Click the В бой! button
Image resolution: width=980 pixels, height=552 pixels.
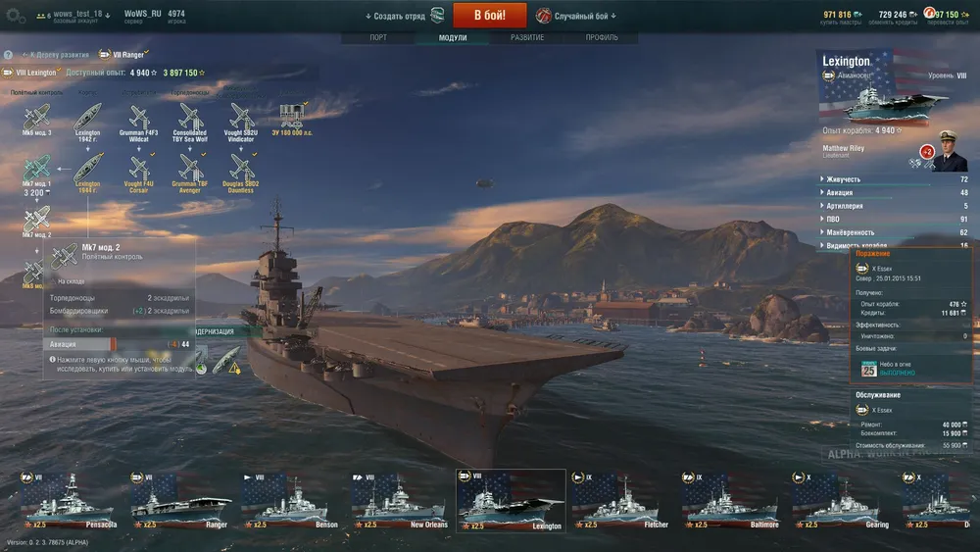[x=489, y=15]
